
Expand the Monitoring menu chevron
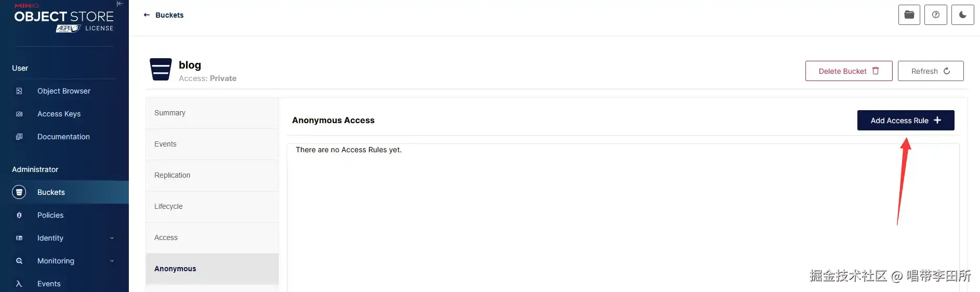(x=112, y=261)
